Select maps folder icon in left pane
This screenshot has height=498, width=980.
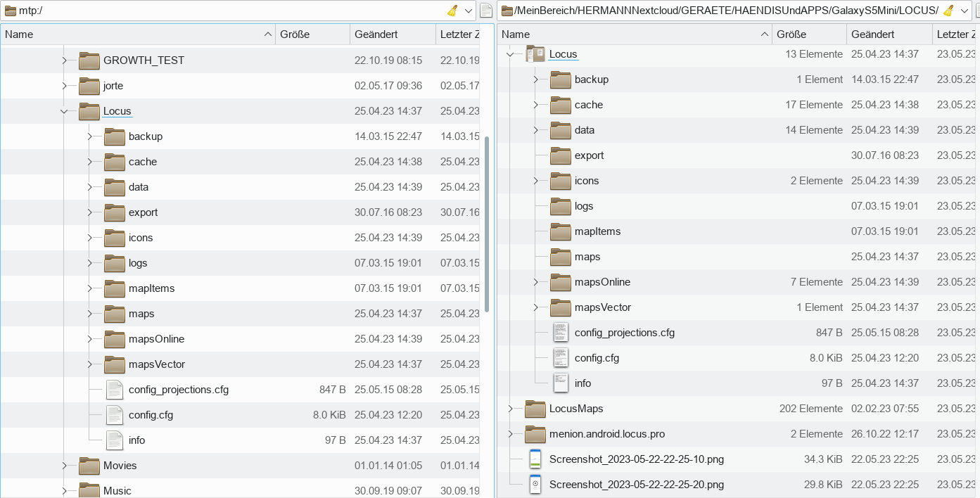[x=115, y=314]
